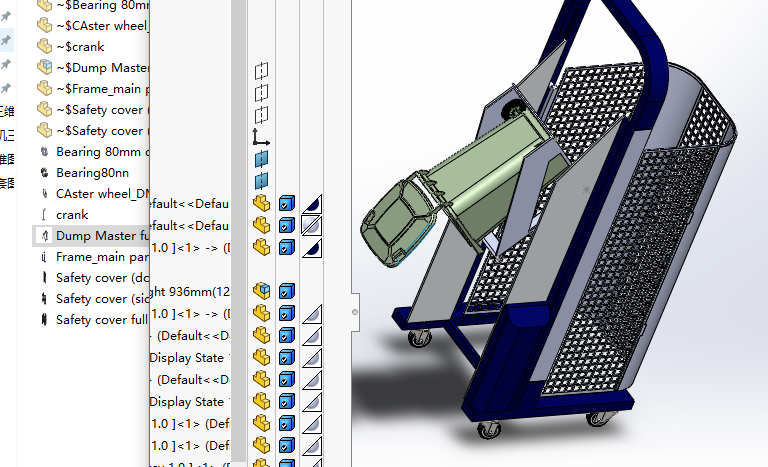Open display mode icon on the 936mm row

287,291
